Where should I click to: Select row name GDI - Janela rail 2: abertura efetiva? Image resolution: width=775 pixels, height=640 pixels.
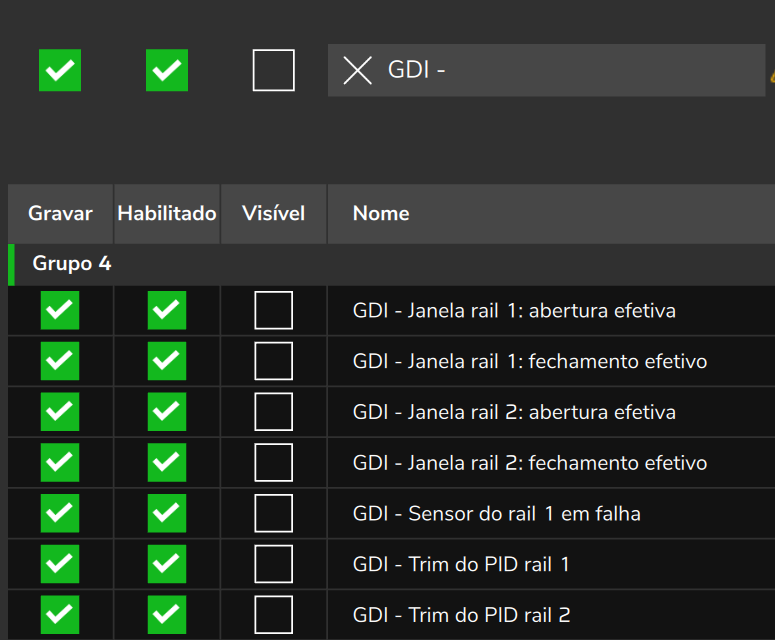pos(514,413)
